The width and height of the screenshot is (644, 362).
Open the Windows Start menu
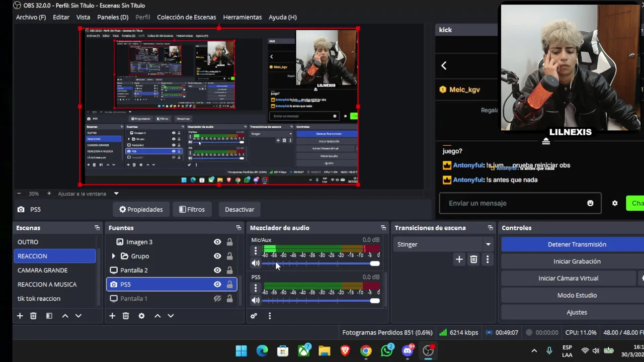point(241,350)
